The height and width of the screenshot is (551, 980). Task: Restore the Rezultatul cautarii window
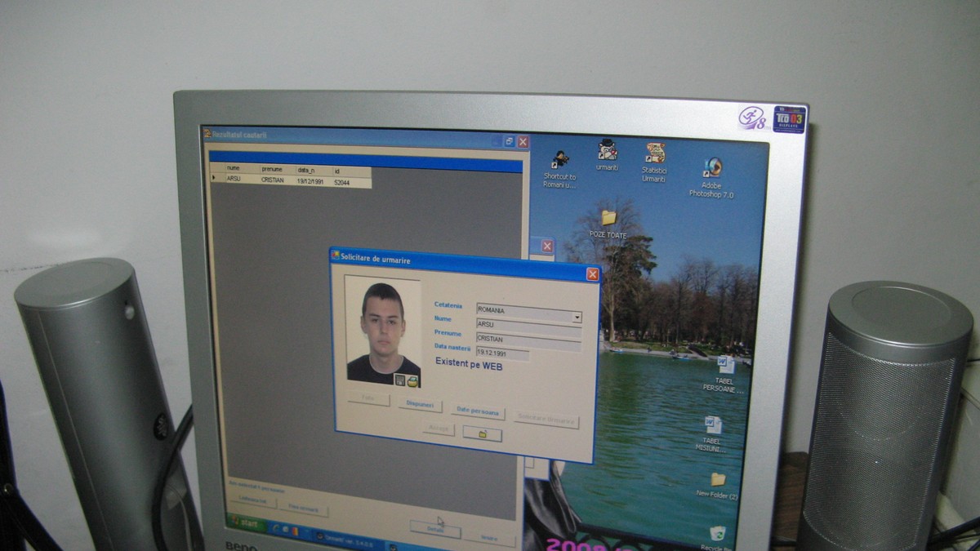509,141
